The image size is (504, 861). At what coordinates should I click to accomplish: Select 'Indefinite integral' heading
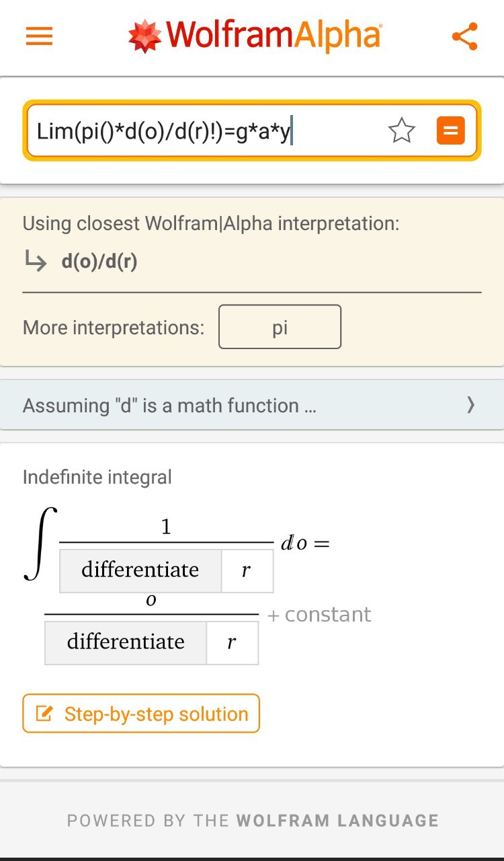point(97,478)
